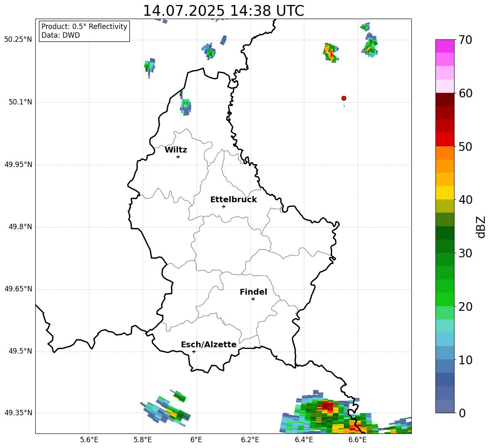Image resolution: width=491 pixels, height=448 pixels.
Task: Click the 5.8°E longitude label
Action: point(143,440)
